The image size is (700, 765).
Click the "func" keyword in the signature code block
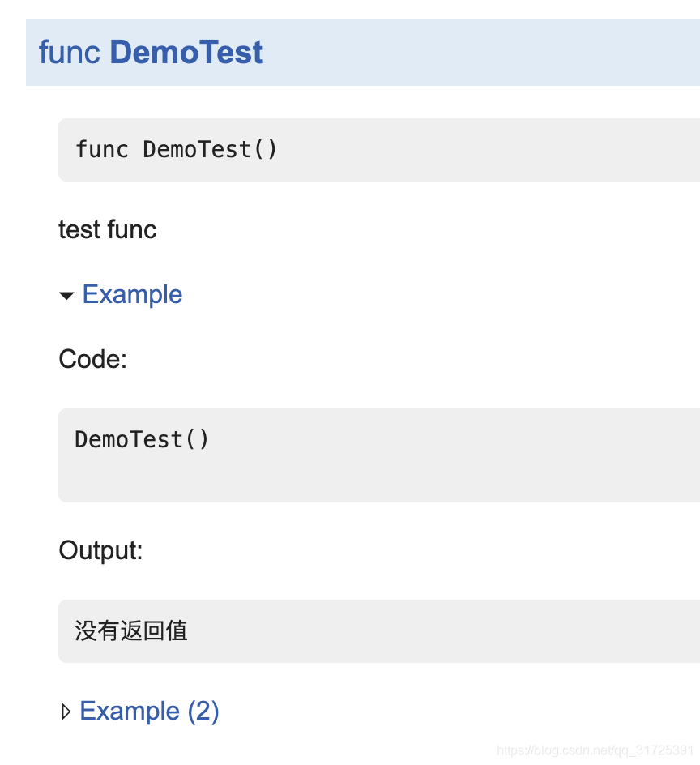point(101,150)
